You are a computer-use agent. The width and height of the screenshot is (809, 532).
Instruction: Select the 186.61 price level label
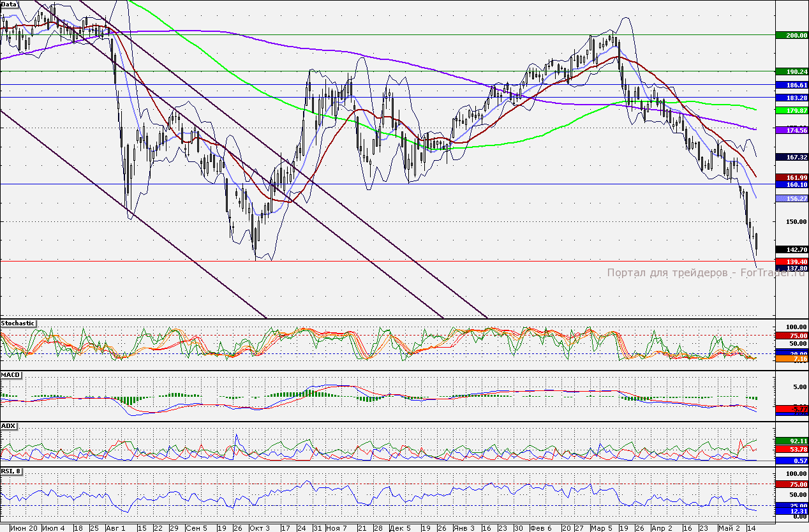point(792,84)
